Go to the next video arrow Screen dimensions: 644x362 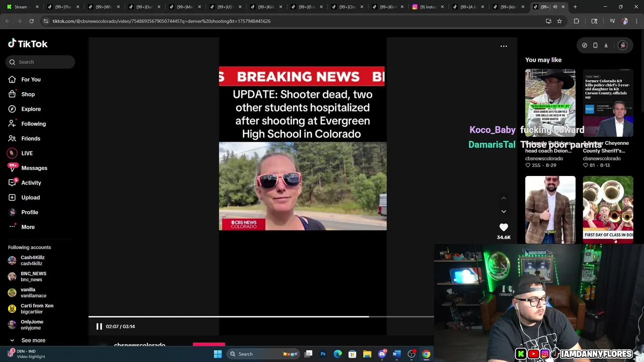coord(504,212)
